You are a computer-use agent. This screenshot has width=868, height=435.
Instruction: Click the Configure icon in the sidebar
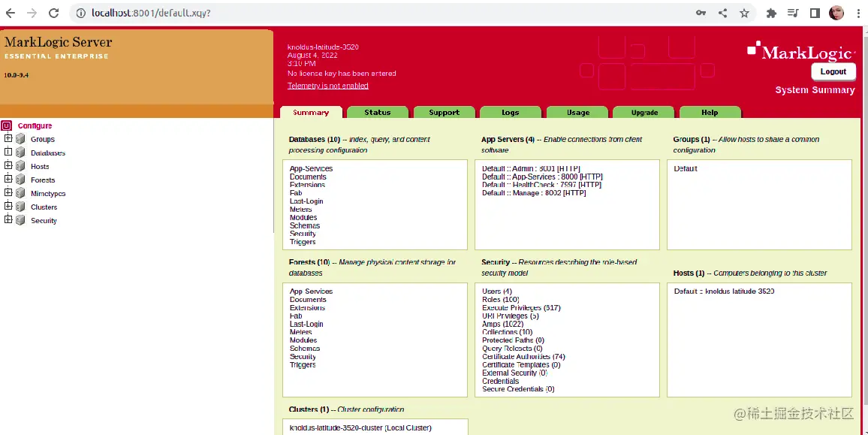pos(8,125)
